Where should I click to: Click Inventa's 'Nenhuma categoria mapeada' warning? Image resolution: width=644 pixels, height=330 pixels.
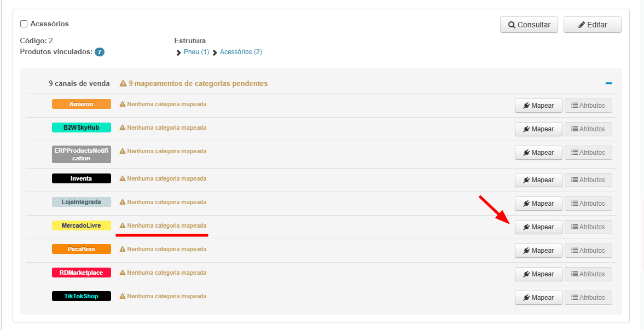click(x=163, y=178)
